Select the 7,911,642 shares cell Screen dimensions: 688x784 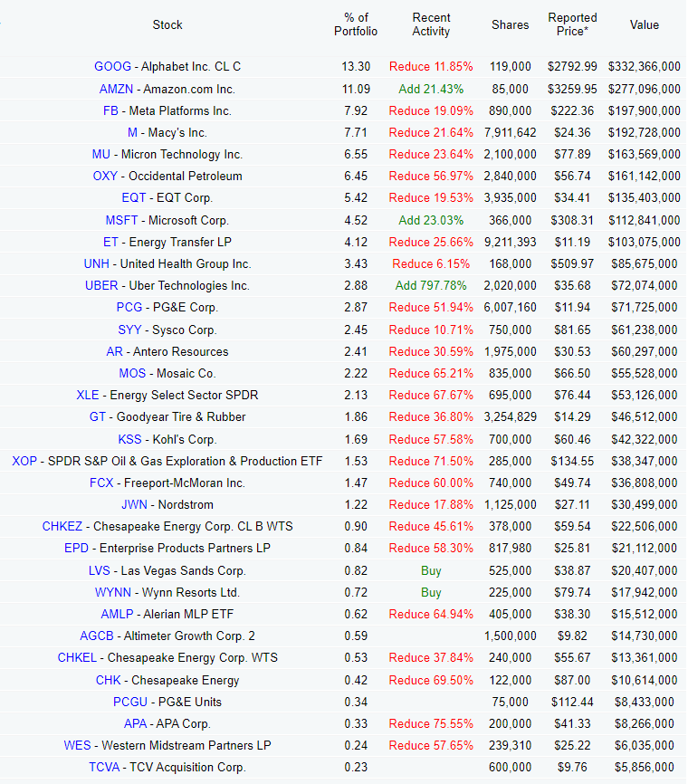click(x=510, y=132)
